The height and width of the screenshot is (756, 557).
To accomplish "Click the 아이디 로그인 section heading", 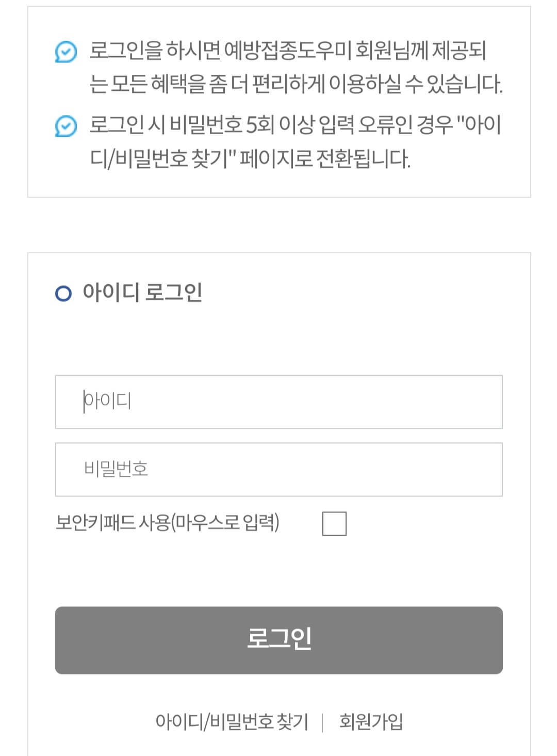I will (139, 292).
